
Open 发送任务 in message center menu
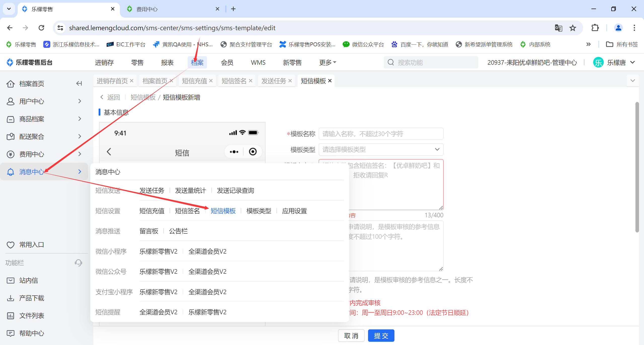[x=152, y=190]
